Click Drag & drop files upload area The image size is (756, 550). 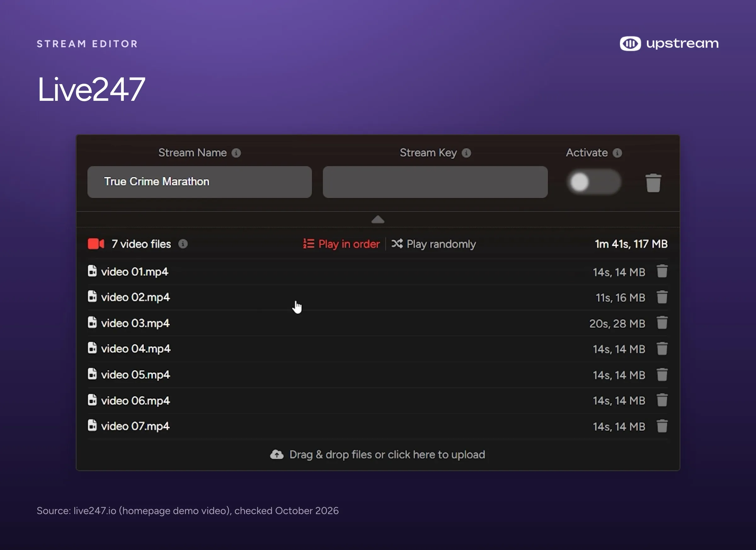[x=378, y=455]
